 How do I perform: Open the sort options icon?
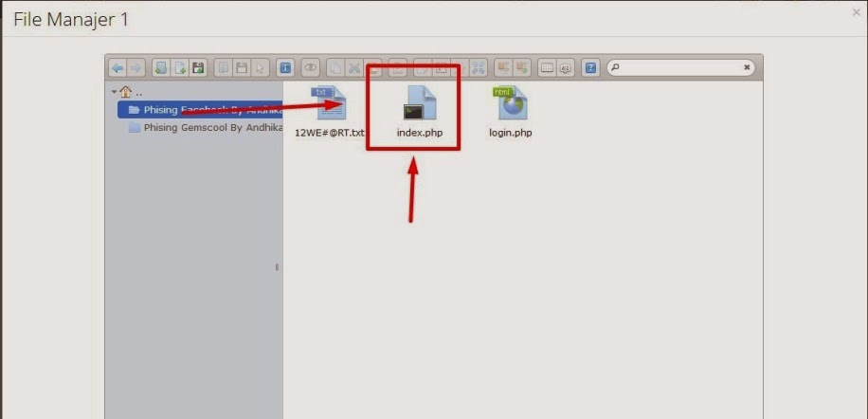(566, 68)
